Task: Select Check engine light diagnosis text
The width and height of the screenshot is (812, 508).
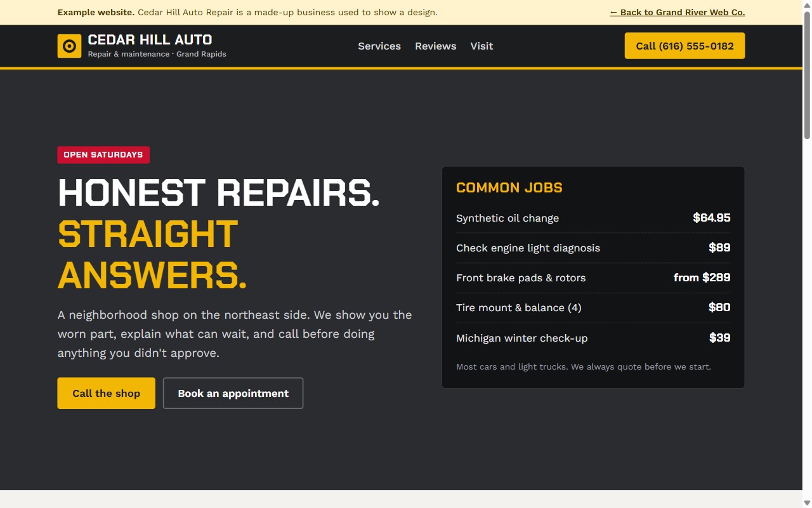Action: coord(528,248)
